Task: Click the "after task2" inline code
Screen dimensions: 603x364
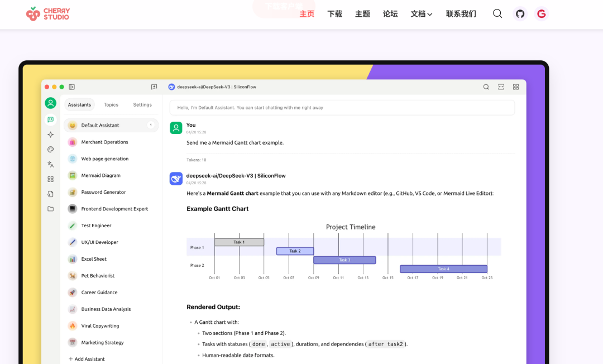Action: pos(385,344)
